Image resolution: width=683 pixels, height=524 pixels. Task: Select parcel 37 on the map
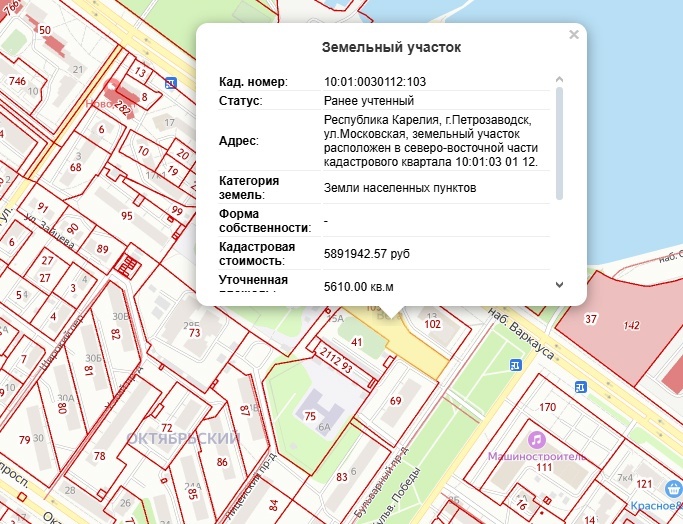point(590,319)
